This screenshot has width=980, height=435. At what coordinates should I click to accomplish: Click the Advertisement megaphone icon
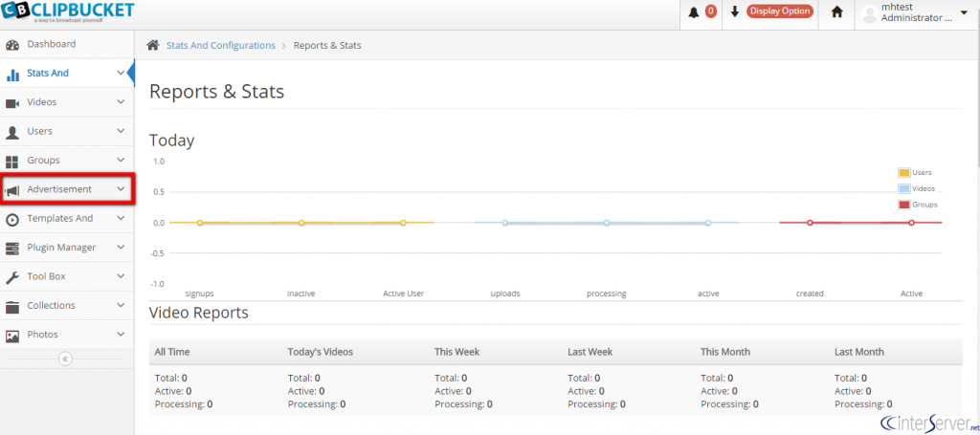tap(11, 189)
